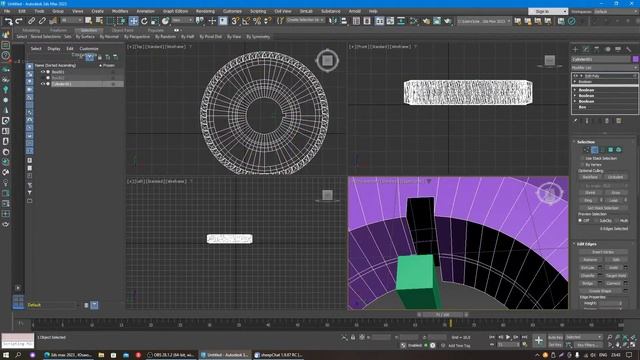Toggle the Edit Poly modifier eye in stack
The height and width of the screenshot is (360, 640).
pyautogui.click(x=576, y=76)
